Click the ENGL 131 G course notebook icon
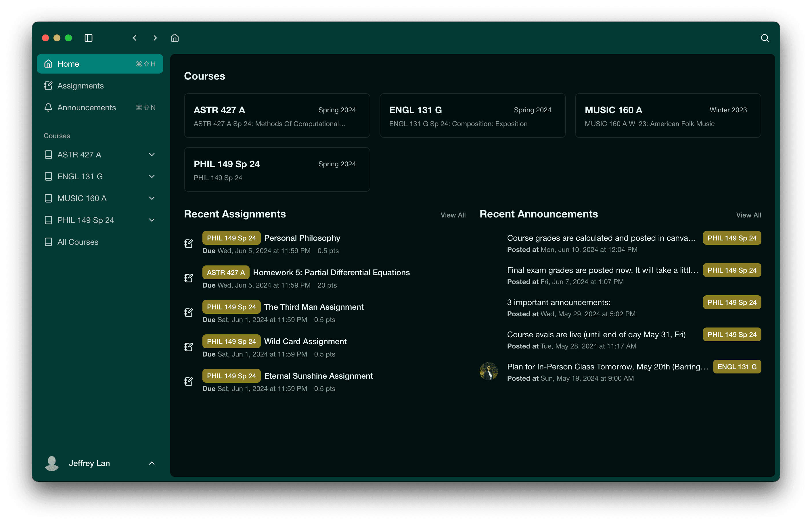This screenshot has width=812, height=524. (x=49, y=176)
